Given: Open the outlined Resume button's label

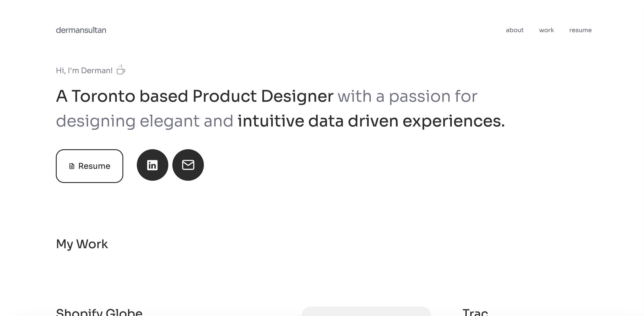Looking at the screenshot, I should (94, 166).
